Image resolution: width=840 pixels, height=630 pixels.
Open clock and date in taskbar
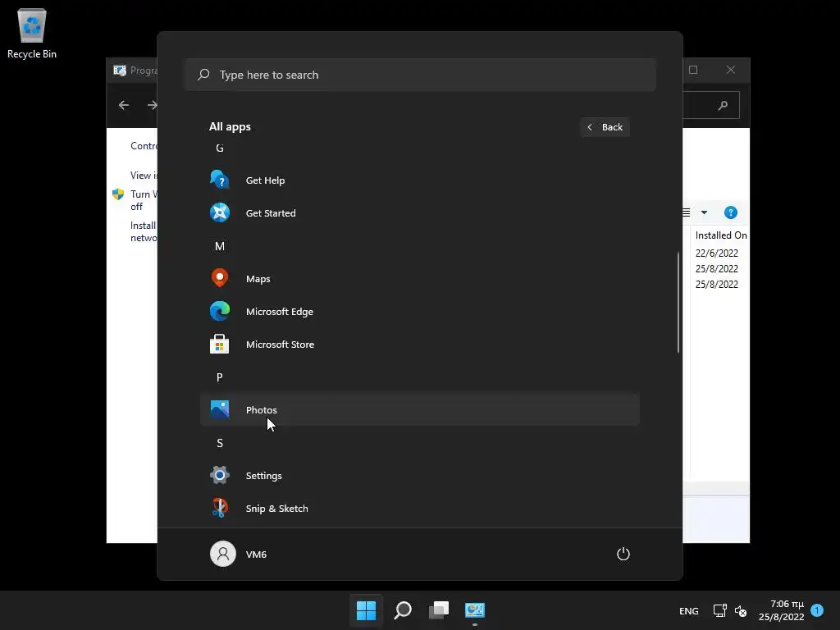tap(782, 610)
